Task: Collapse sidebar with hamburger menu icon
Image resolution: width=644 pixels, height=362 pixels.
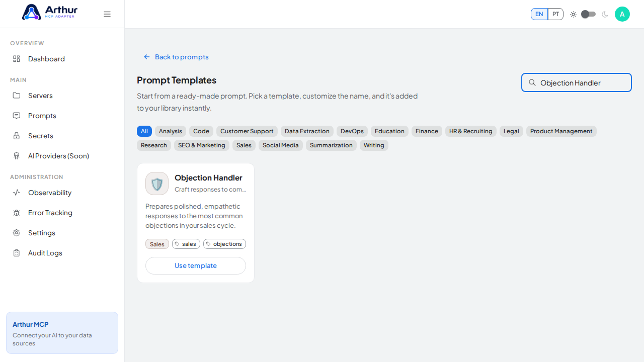Action: 107,14
